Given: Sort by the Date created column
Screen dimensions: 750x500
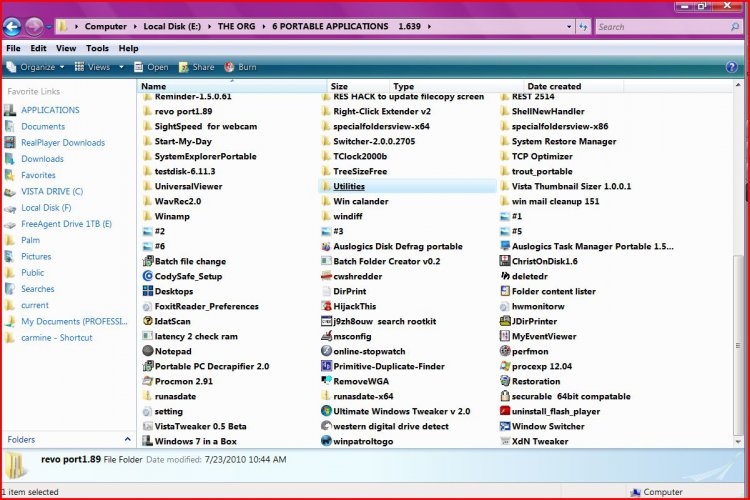Looking at the screenshot, I should pyautogui.click(x=574, y=86).
